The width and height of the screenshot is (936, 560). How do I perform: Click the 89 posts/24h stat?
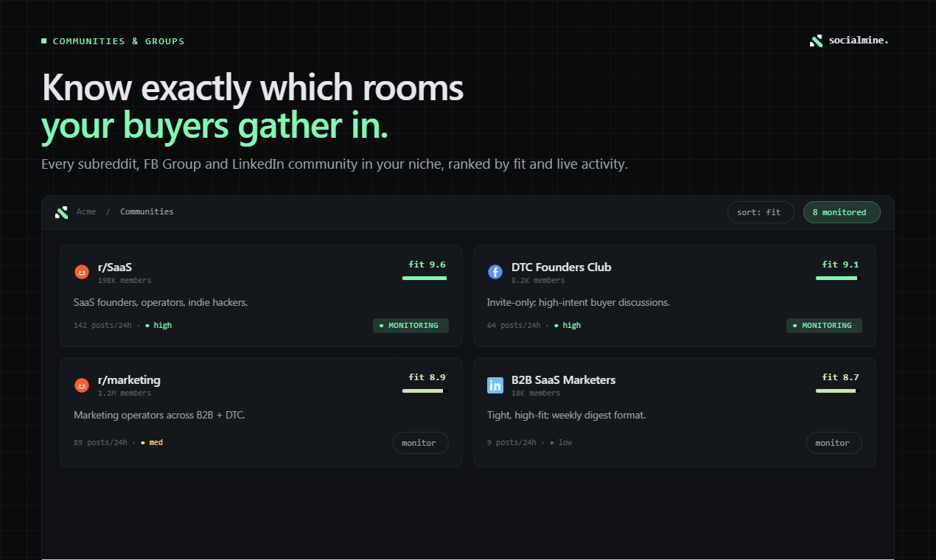pyautogui.click(x=100, y=443)
